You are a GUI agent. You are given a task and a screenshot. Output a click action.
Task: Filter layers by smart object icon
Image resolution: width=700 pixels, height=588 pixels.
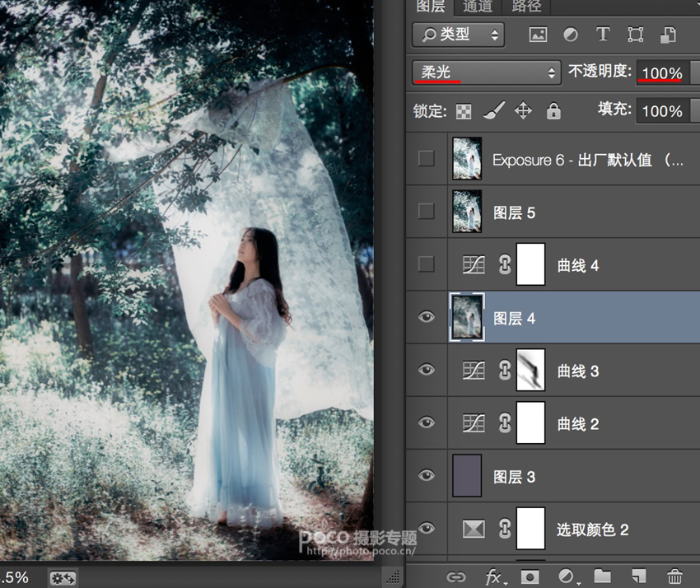point(668,35)
